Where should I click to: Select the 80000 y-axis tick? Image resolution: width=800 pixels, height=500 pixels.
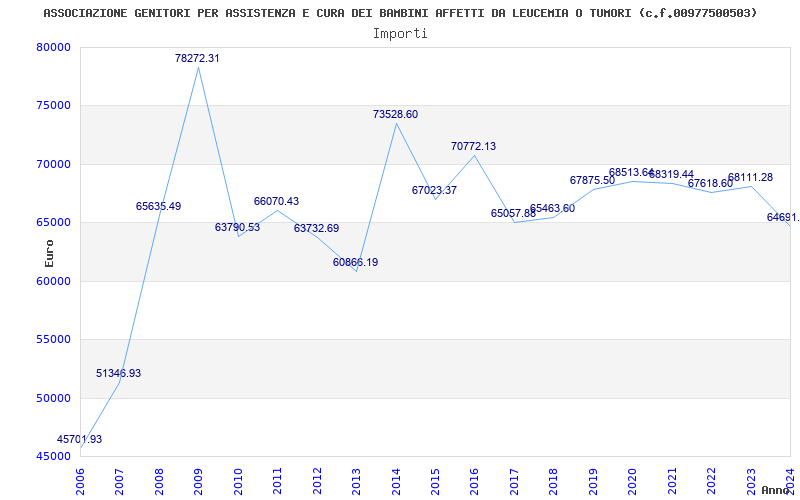tap(54, 47)
